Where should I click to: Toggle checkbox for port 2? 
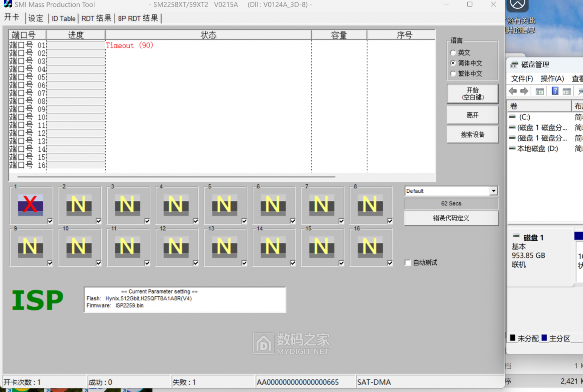99,221
